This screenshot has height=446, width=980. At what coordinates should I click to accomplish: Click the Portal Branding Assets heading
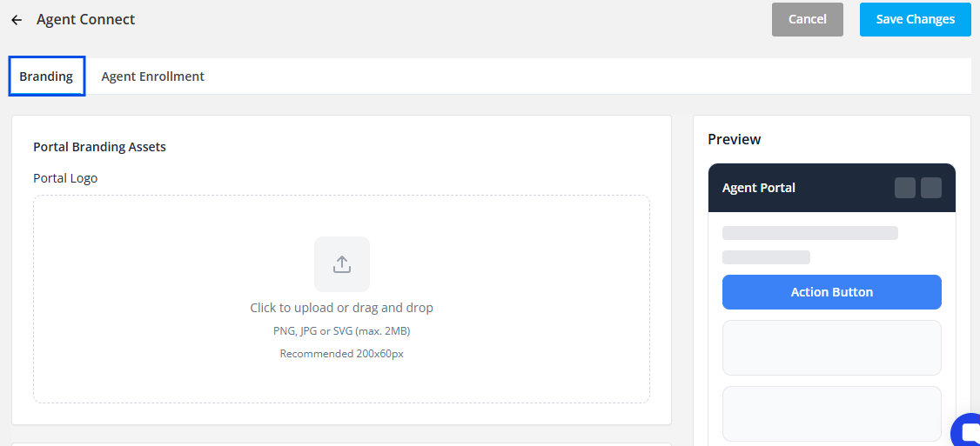pos(99,147)
